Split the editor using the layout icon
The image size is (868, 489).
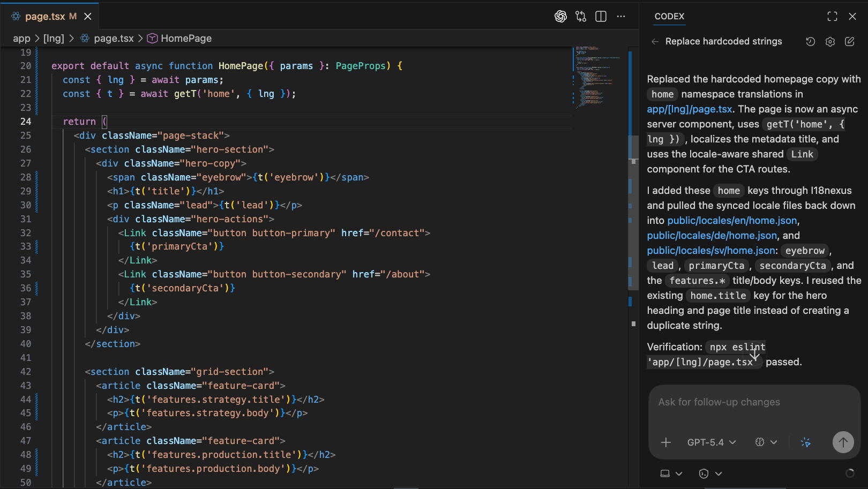tap(601, 17)
